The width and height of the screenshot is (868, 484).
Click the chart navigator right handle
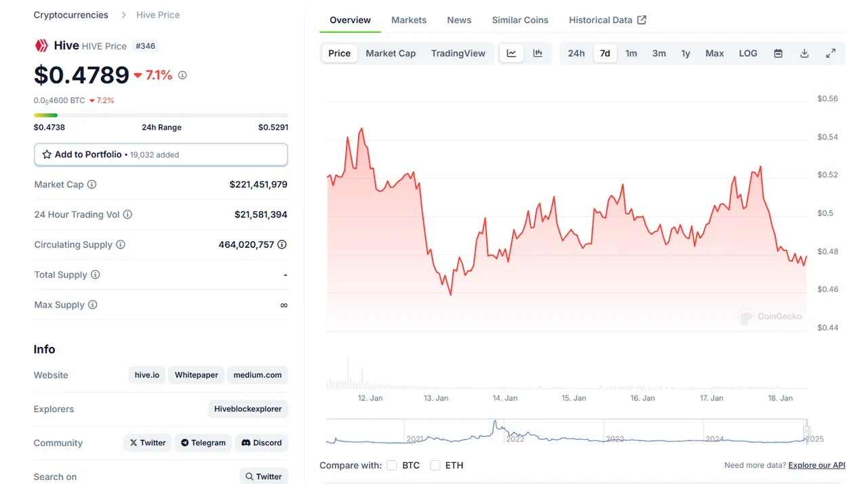[x=807, y=431]
